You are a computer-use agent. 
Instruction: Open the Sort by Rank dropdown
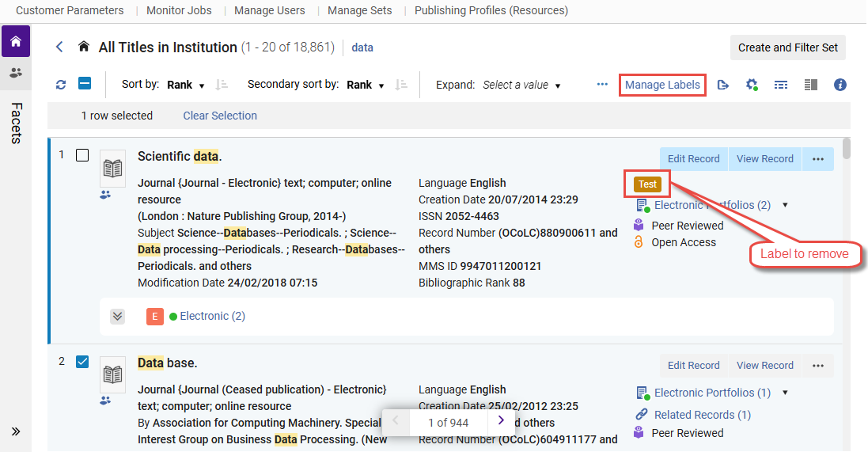(x=186, y=85)
